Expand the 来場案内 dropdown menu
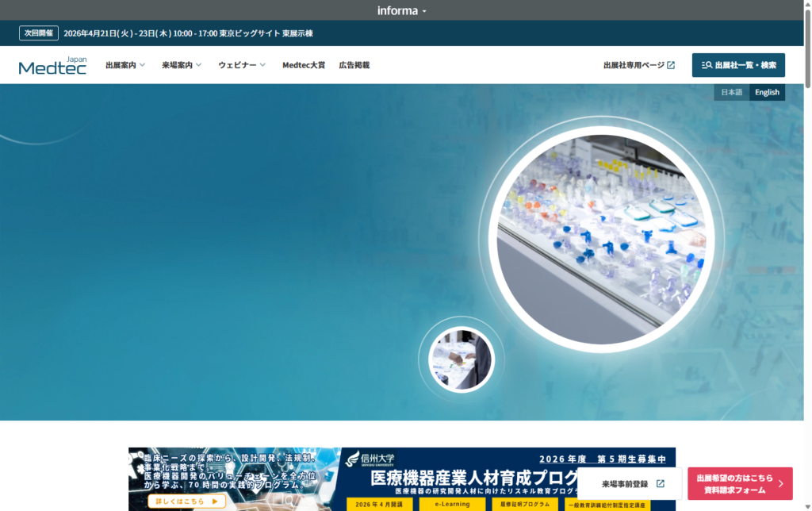The image size is (812, 511). pyautogui.click(x=176, y=65)
